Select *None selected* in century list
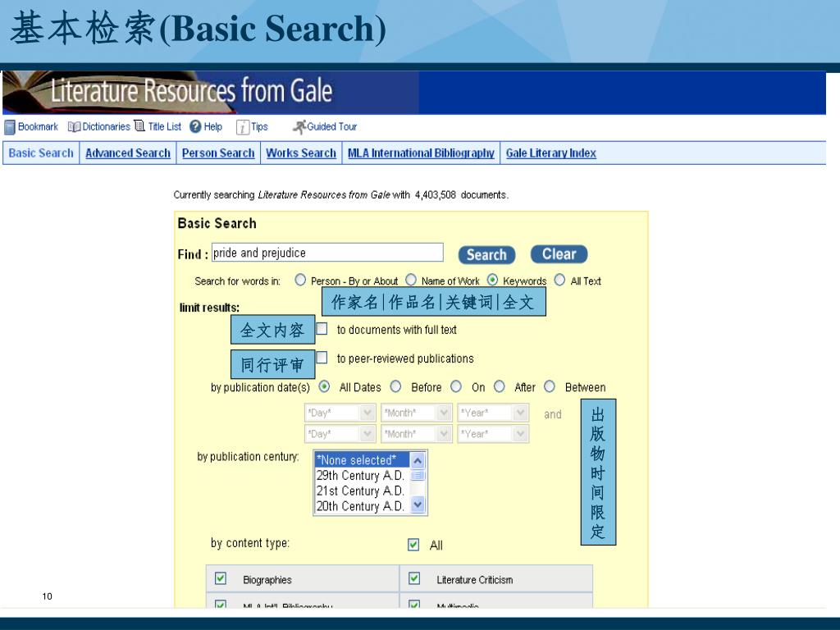The image size is (840, 630). 362,460
